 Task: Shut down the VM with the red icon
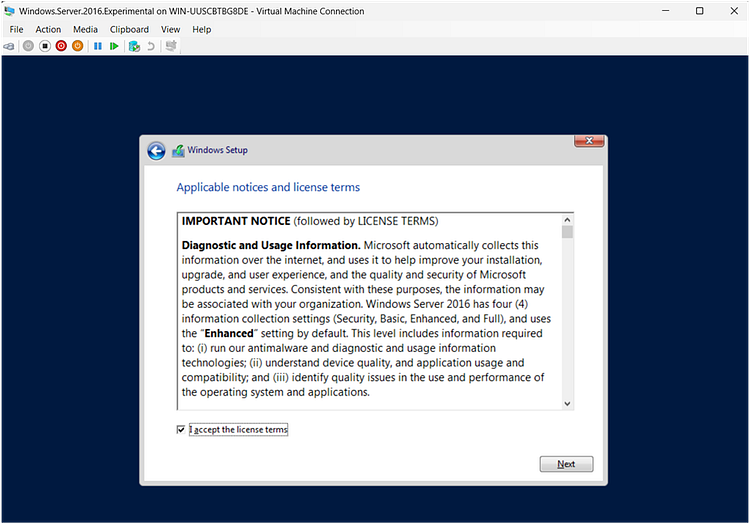pos(61,46)
